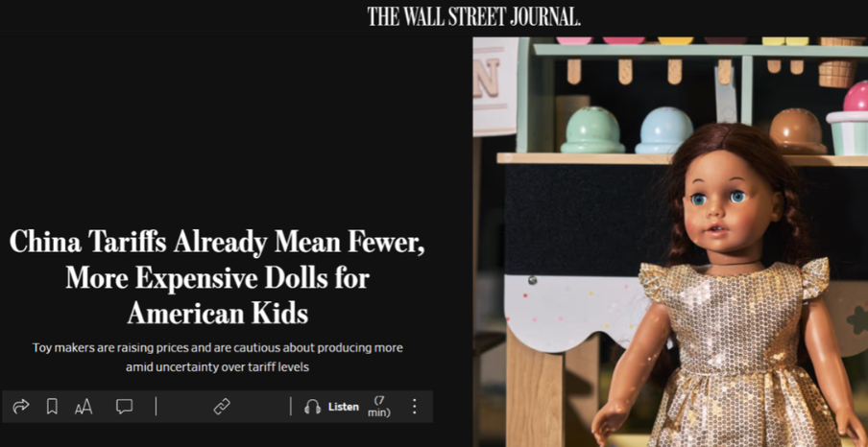868x447 pixels.
Task: Bookmark this article with the save icon
Action: click(52, 407)
